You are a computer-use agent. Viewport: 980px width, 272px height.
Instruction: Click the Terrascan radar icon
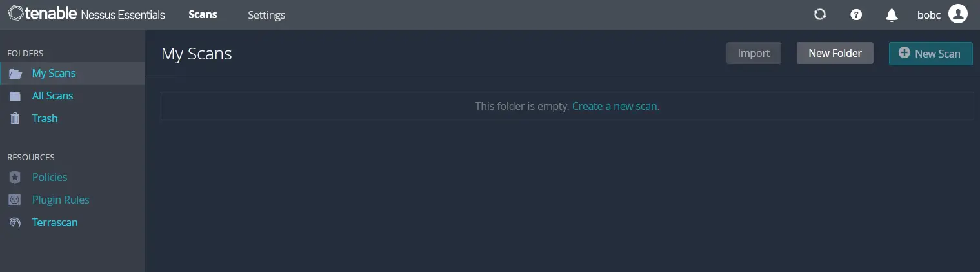point(15,222)
